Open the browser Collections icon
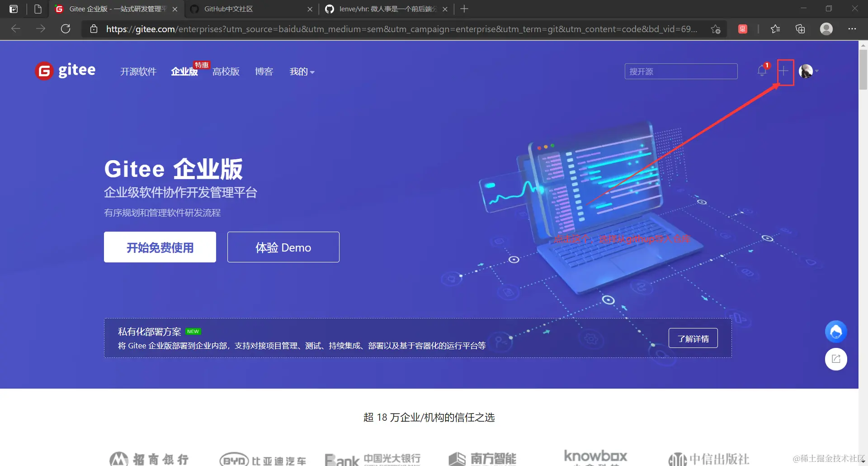The image size is (868, 466). [x=800, y=29]
